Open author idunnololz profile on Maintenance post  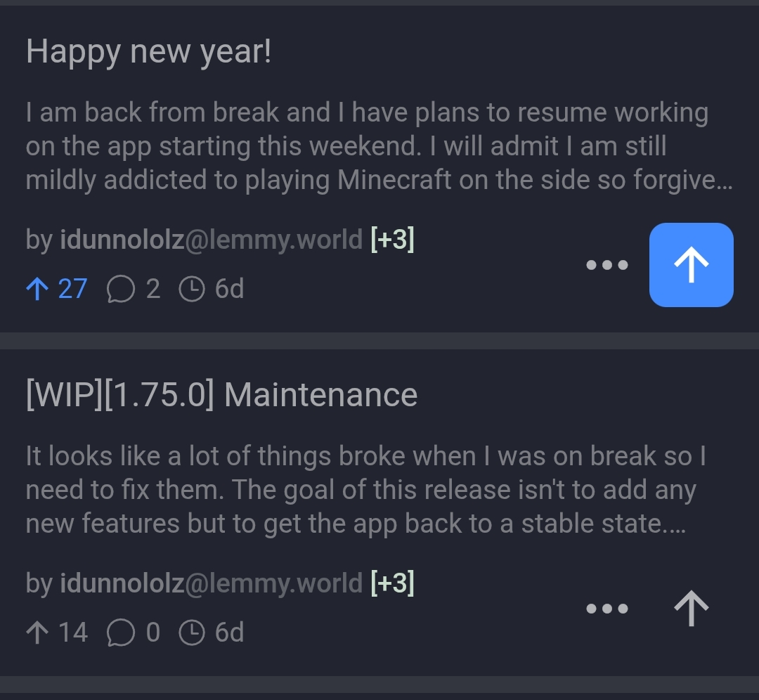point(211,583)
